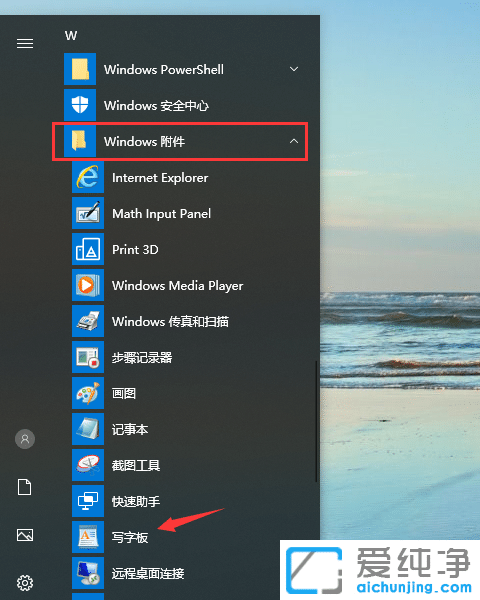Screen dimensions: 480x600
Task: Click the Windows 附件 folder label
Action: point(145,142)
